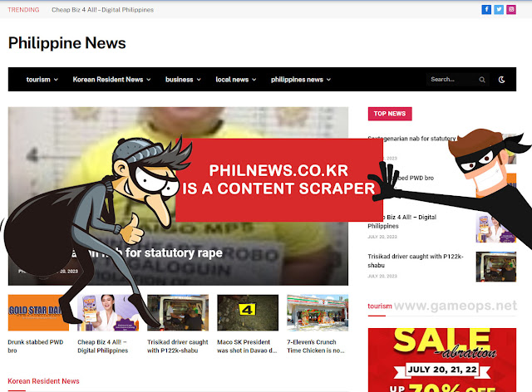Open sidebar Cheap Biz Digital Philippines headline
Screen dimensions: 532x392
click(x=401, y=222)
